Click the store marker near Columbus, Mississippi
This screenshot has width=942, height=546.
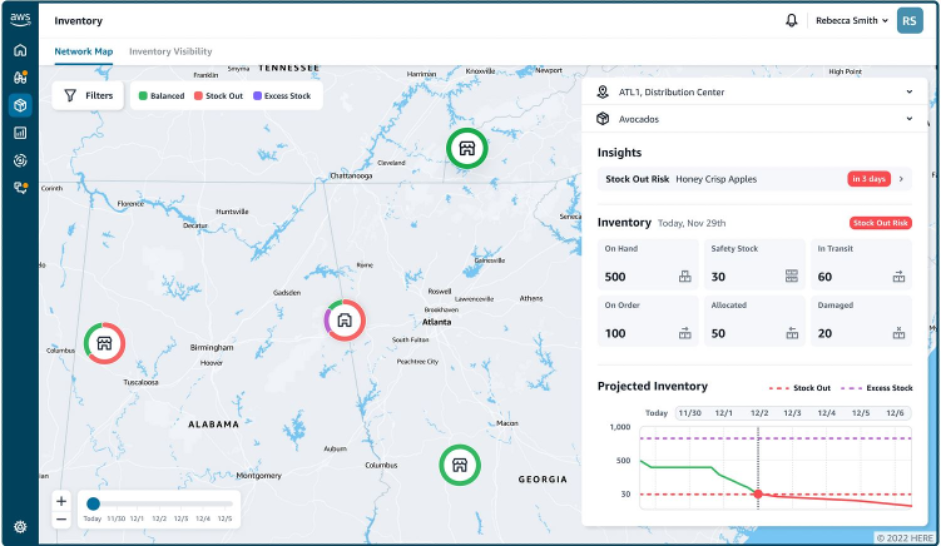pos(105,344)
